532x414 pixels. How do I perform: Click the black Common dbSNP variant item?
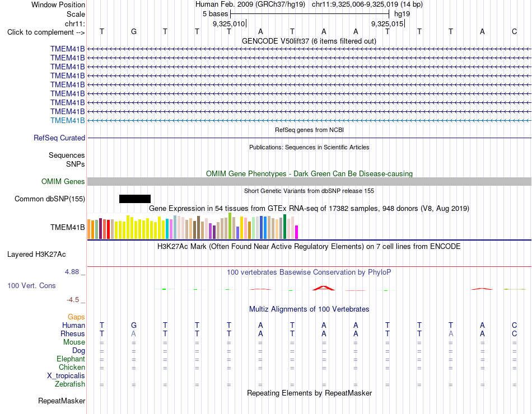pos(135,199)
